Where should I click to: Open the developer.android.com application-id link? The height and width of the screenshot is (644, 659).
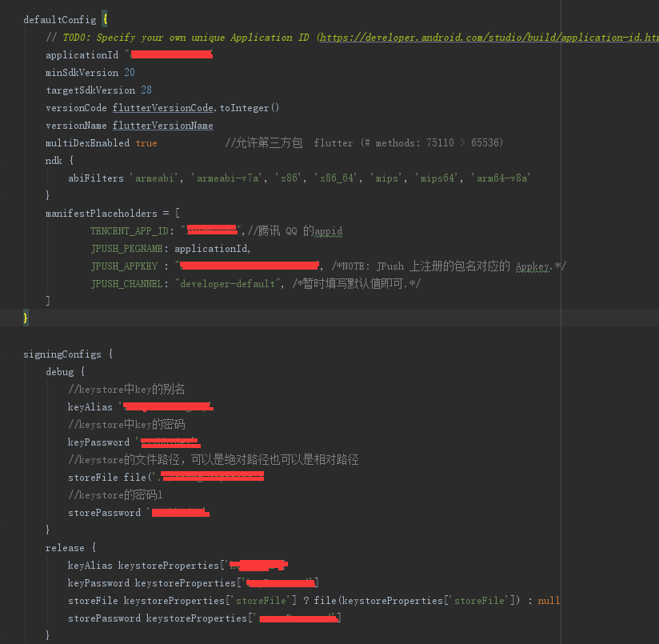point(489,38)
